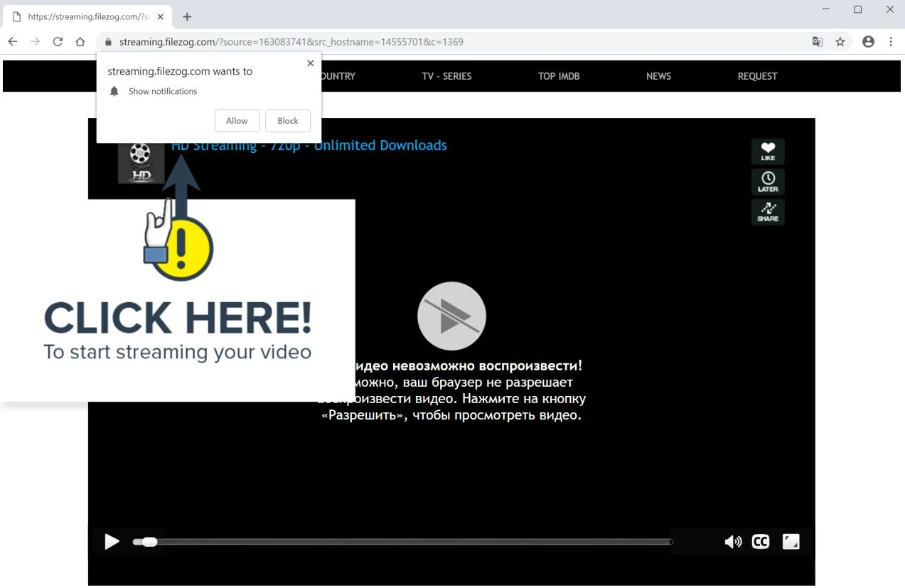The height and width of the screenshot is (588, 905).
Task: Click the video player play button
Action: [x=112, y=542]
